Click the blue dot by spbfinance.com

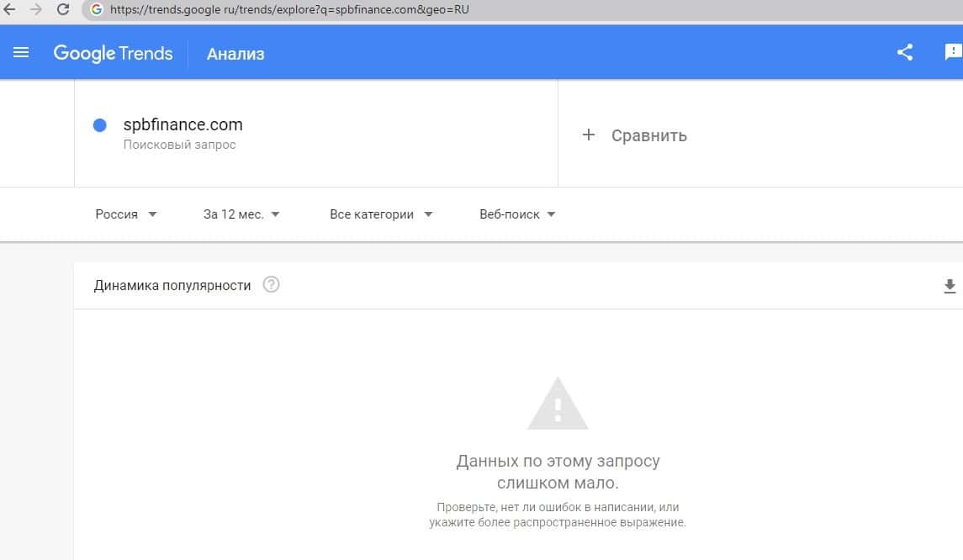99,125
